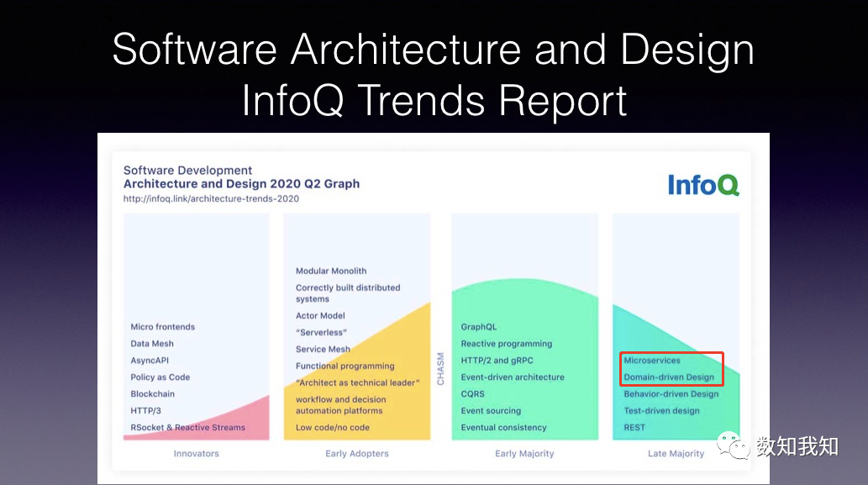This screenshot has width=868, height=485.
Task: Select 'Blockchain' under Innovators
Action: 153,393
